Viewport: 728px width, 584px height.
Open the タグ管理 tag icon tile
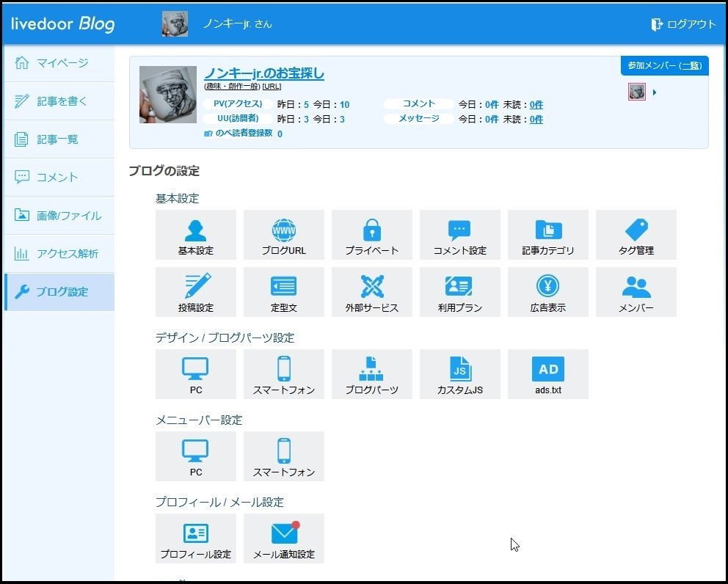click(636, 235)
